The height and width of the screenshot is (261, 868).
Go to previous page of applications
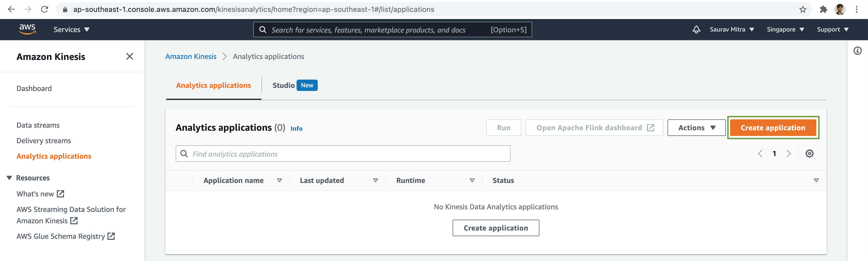coord(760,154)
